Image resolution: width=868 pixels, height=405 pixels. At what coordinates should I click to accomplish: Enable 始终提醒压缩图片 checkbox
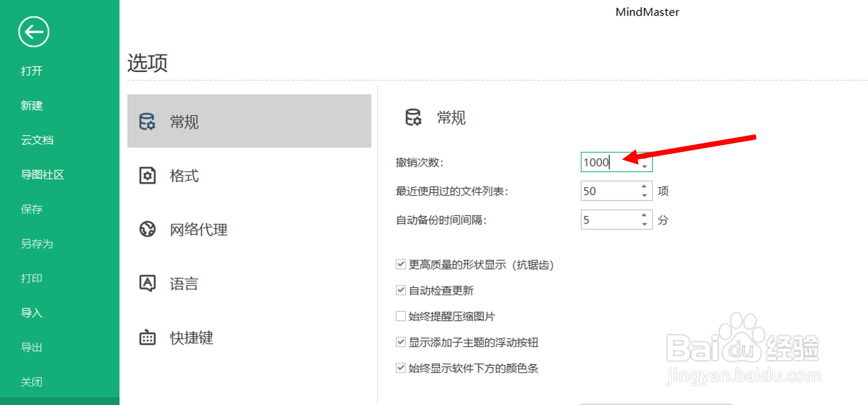401,316
